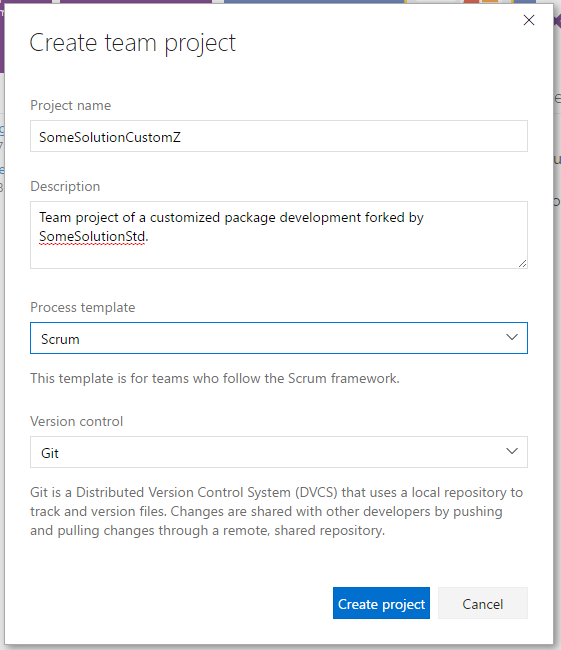Click the Description label
This screenshot has height=650, width=561.
click(65, 186)
